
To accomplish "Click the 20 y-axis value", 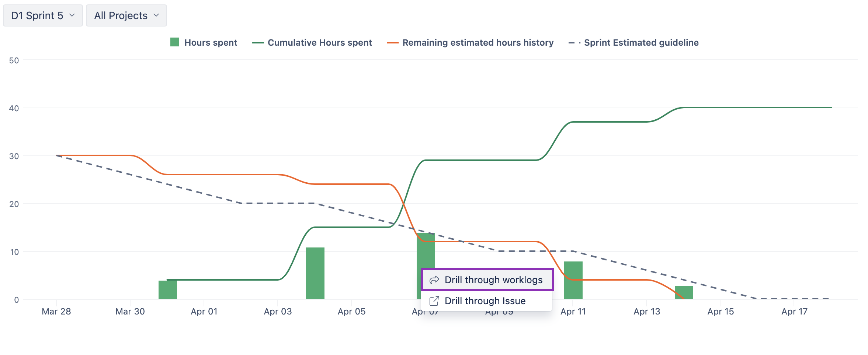I will point(14,204).
